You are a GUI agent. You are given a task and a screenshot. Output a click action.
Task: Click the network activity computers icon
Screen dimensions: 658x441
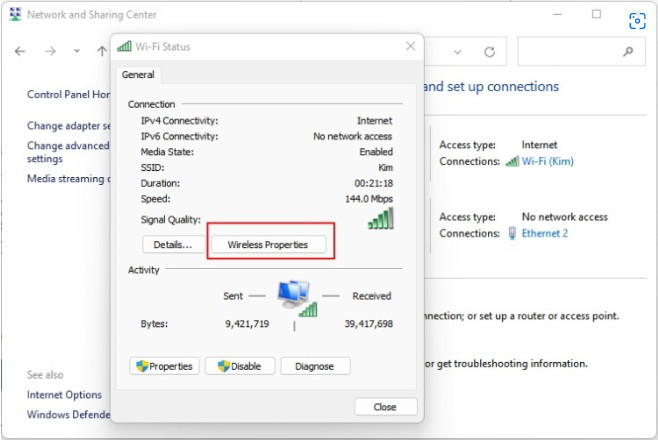coord(296,299)
